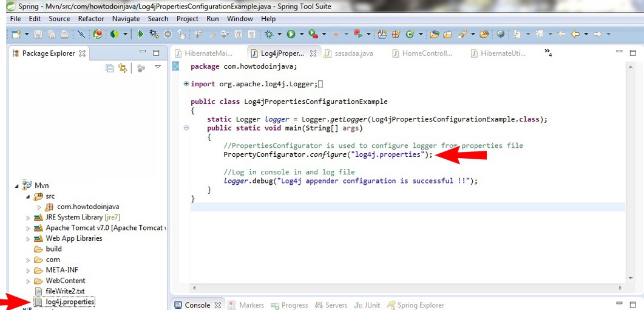
Task: Click the Run External Tools toolbox icon
Action: (313, 34)
